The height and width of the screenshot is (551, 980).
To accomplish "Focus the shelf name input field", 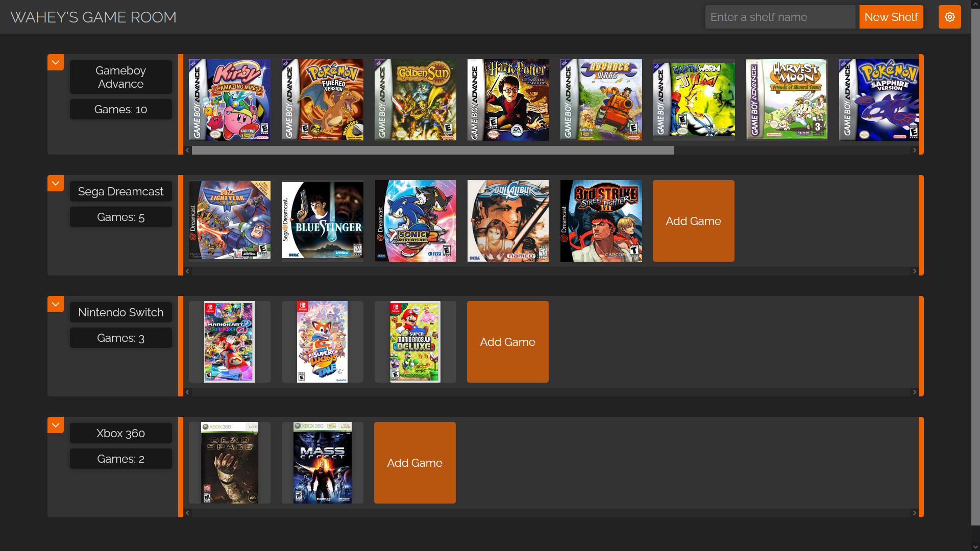I will [x=780, y=17].
